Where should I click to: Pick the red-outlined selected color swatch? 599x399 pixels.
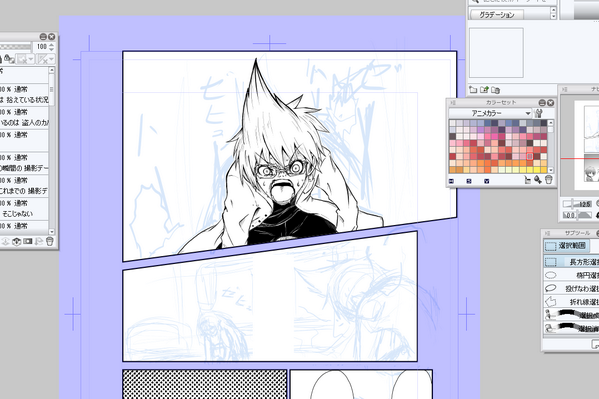[x=530, y=156]
